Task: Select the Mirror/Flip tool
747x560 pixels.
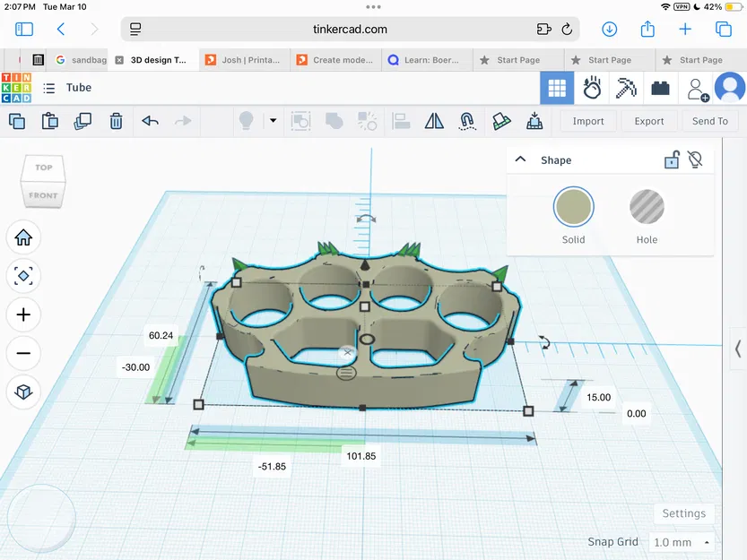Action: pos(434,120)
